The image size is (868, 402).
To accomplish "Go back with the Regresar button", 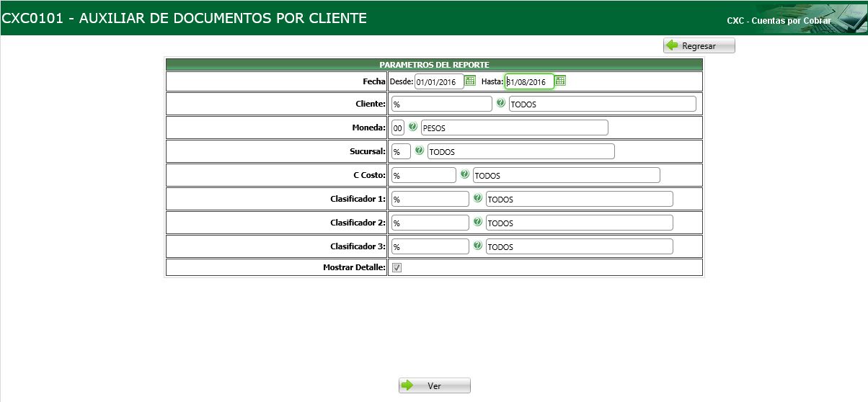I will [x=699, y=45].
